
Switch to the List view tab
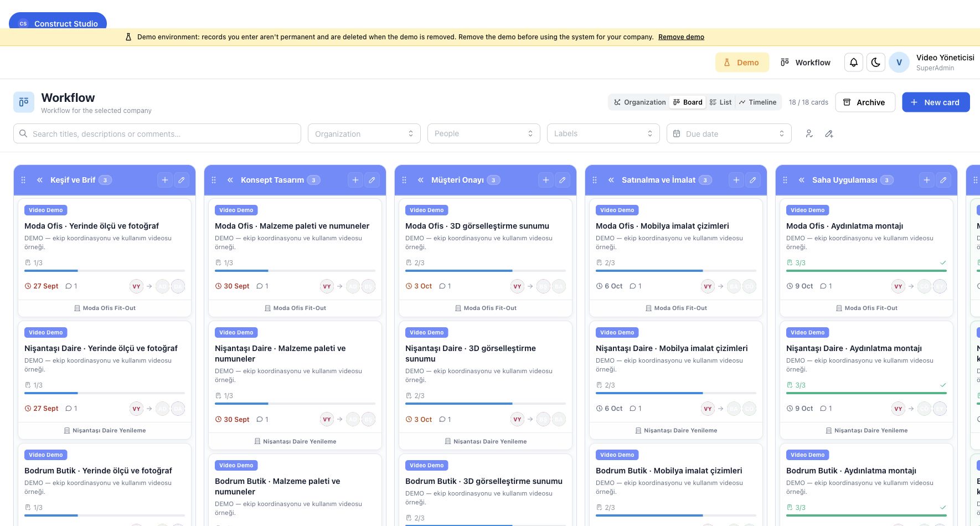tap(720, 102)
